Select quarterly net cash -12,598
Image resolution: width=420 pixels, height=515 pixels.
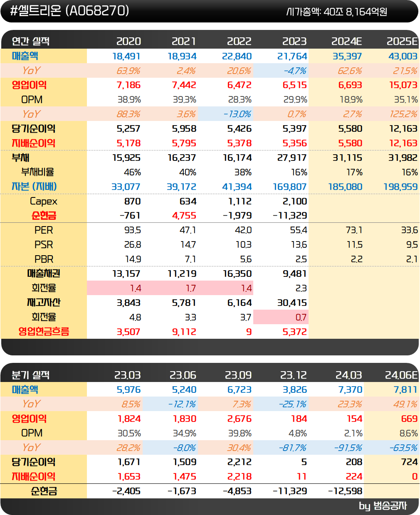[345, 491]
